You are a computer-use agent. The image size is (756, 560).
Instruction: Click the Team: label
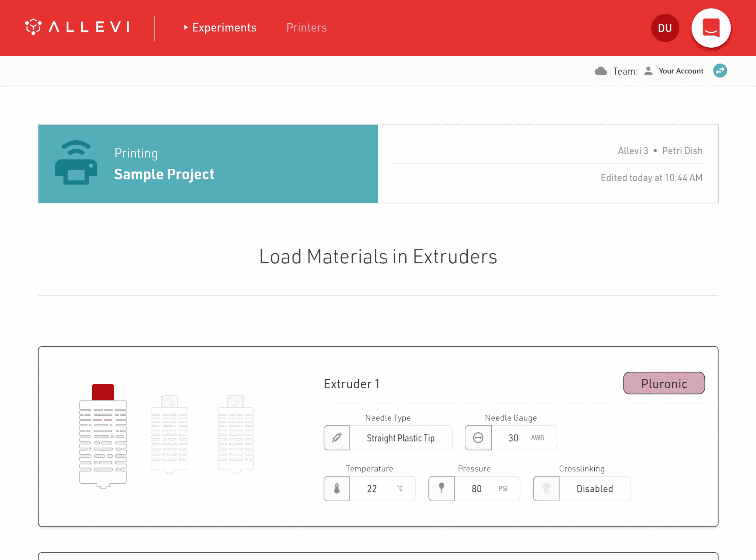pyautogui.click(x=625, y=71)
